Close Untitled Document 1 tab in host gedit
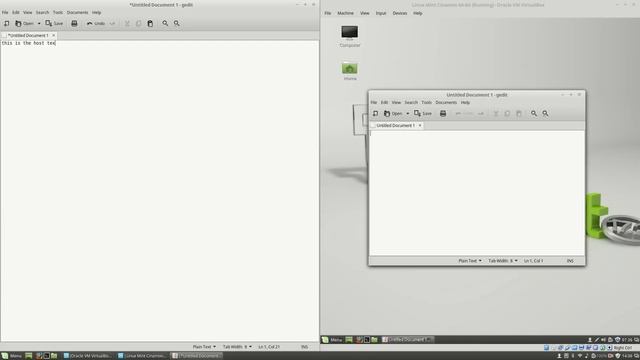 [x=53, y=35]
